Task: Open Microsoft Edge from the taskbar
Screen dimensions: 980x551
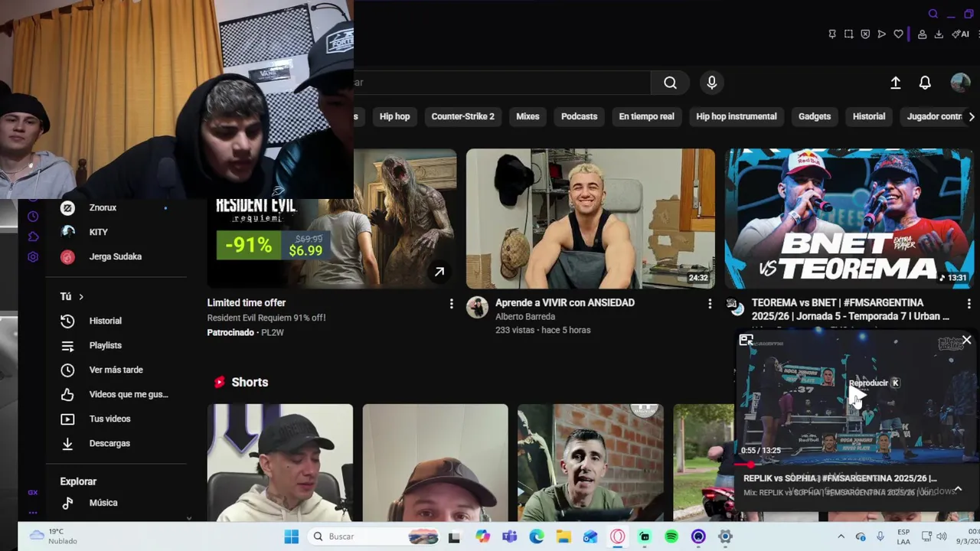Action: click(x=537, y=536)
